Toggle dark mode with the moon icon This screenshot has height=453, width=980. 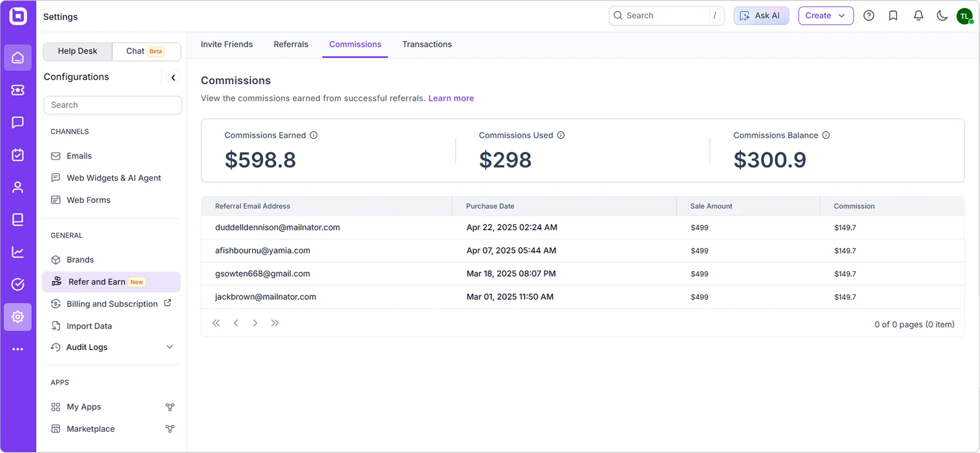(x=942, y=16)
